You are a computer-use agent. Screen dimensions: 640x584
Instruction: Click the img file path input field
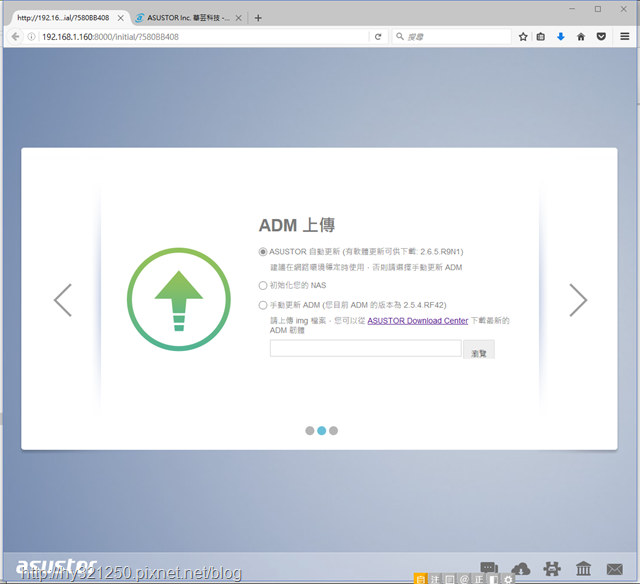[x=365, y=348]
